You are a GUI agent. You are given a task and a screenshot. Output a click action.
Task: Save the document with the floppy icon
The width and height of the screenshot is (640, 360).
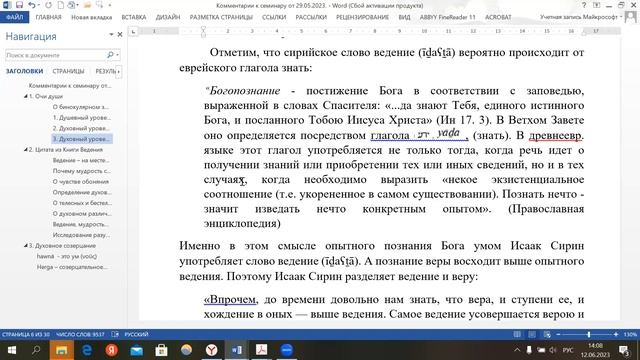pos(19,5)
